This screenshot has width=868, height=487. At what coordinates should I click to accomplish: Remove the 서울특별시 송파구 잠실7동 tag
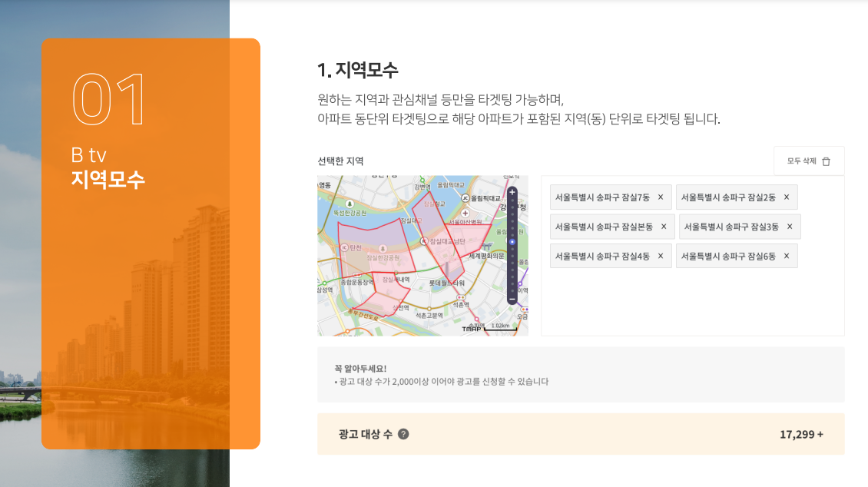coord(661,197)
